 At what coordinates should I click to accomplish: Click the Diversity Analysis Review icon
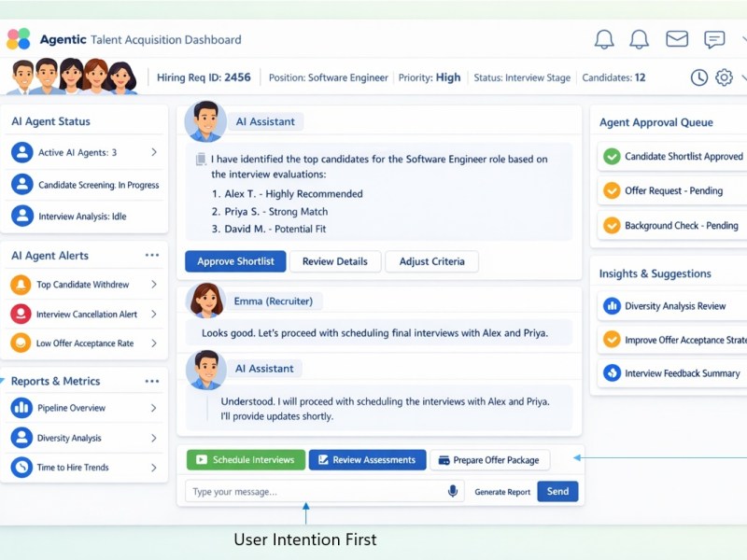click(612, 306)
